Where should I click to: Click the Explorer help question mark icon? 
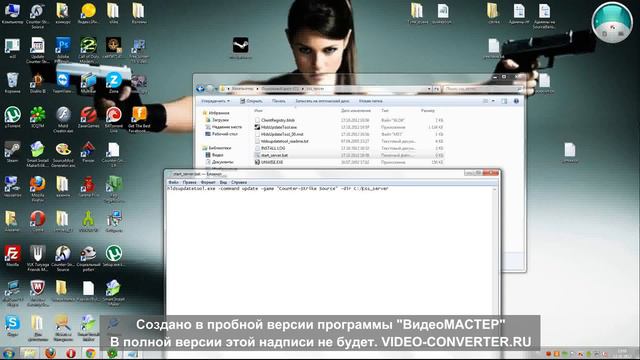pos(516,101)
